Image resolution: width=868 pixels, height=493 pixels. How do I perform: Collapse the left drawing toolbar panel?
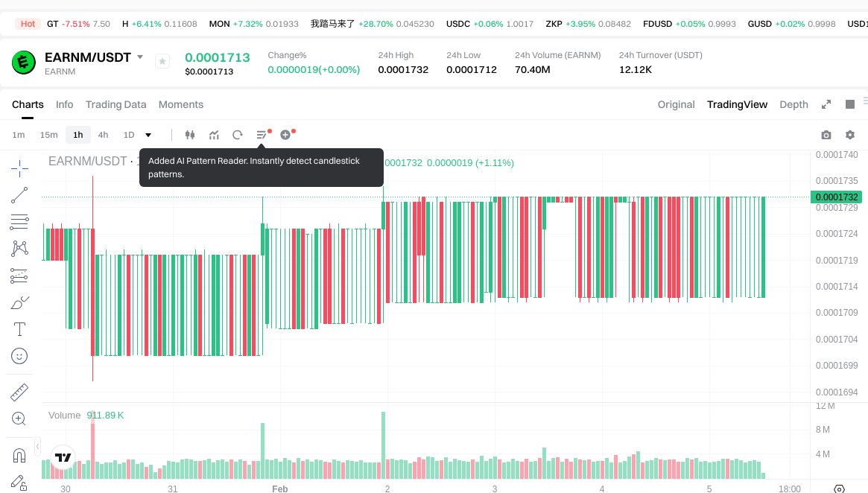38,446
